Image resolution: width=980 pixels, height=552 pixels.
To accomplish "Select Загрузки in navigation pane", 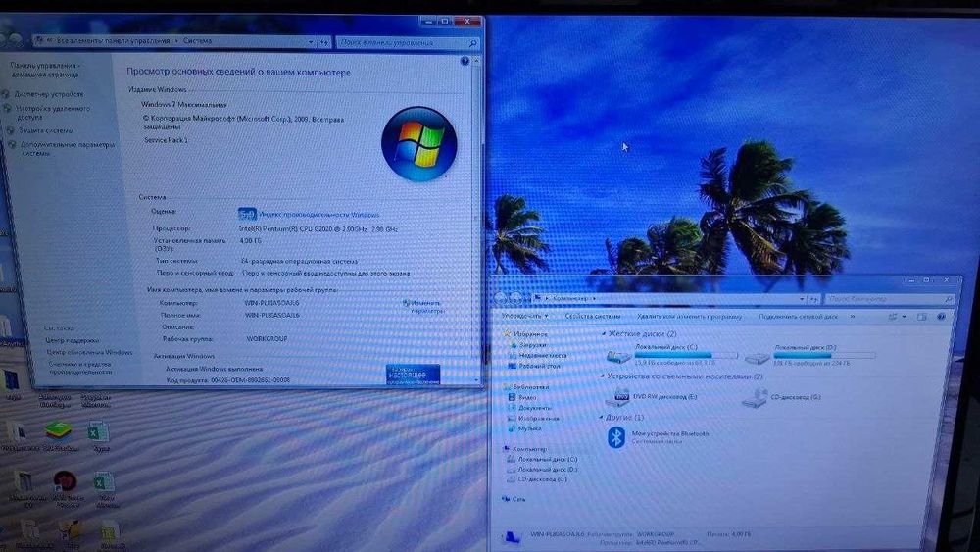I will pyautogui.click(x=532, y=345).
